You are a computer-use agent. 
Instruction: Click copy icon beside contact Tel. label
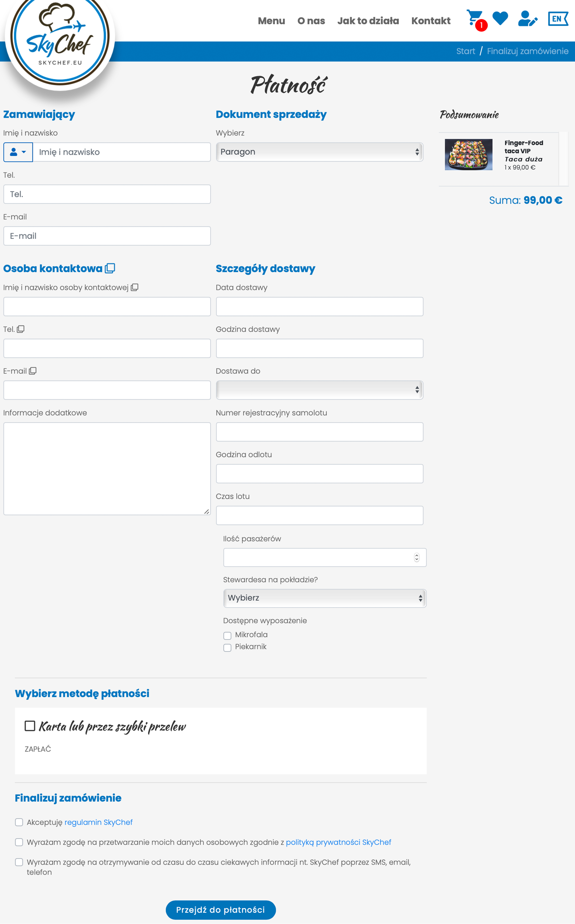pos(20,329)
